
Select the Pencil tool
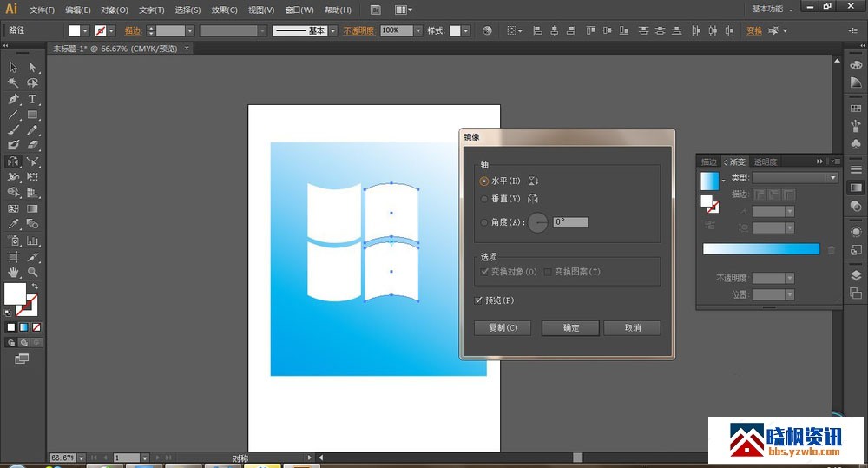[x=32, y=130]
